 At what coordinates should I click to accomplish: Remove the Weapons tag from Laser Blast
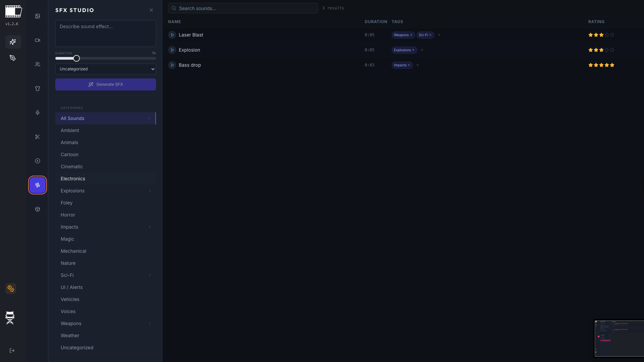tap(411, 35)
